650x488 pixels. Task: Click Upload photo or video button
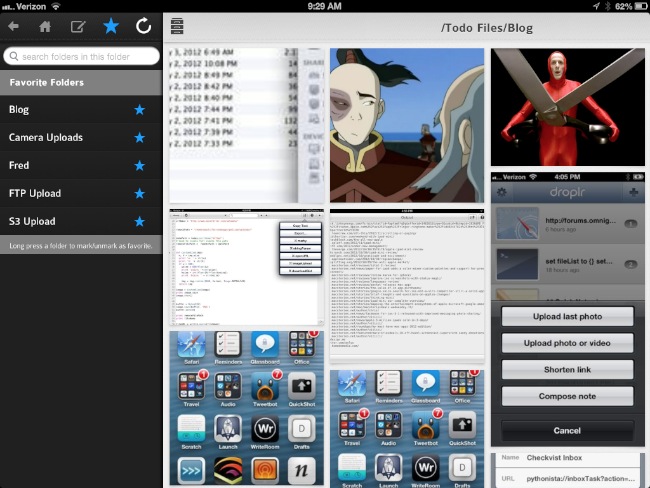567,343
